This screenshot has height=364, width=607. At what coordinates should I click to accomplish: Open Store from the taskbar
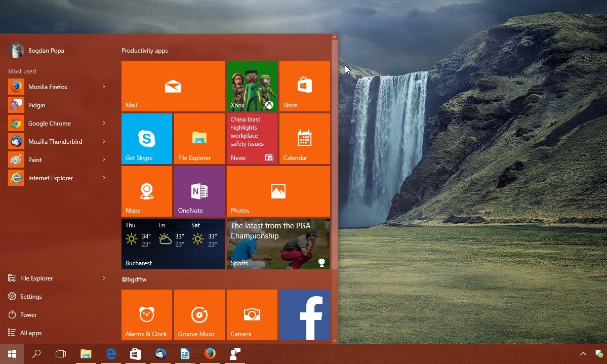[x=136, y=354]
